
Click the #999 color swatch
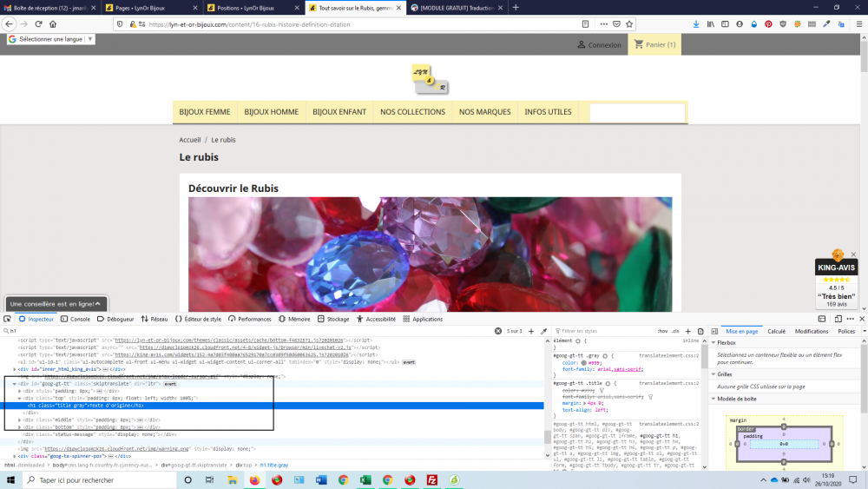(x=583, y=363)
